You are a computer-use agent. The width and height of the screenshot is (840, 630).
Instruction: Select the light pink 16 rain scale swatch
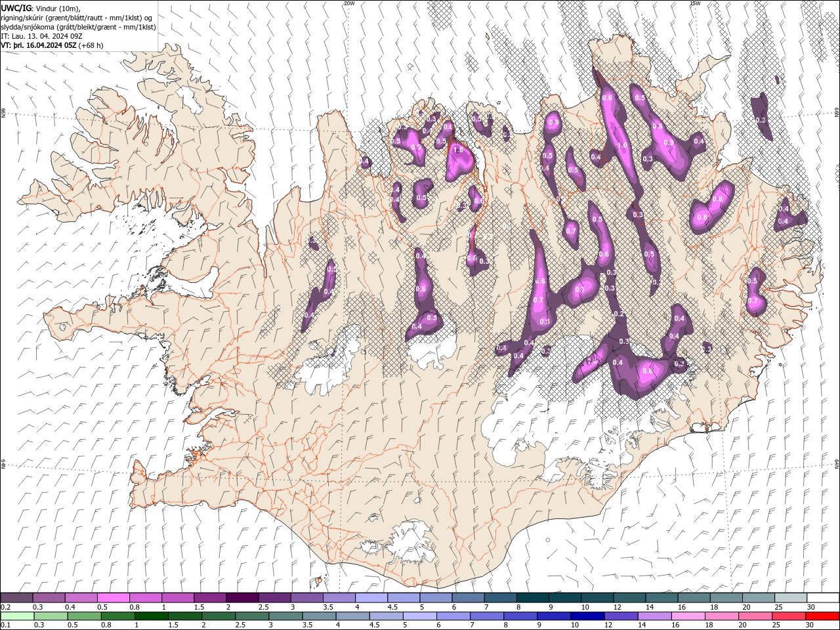click(688, 616)
